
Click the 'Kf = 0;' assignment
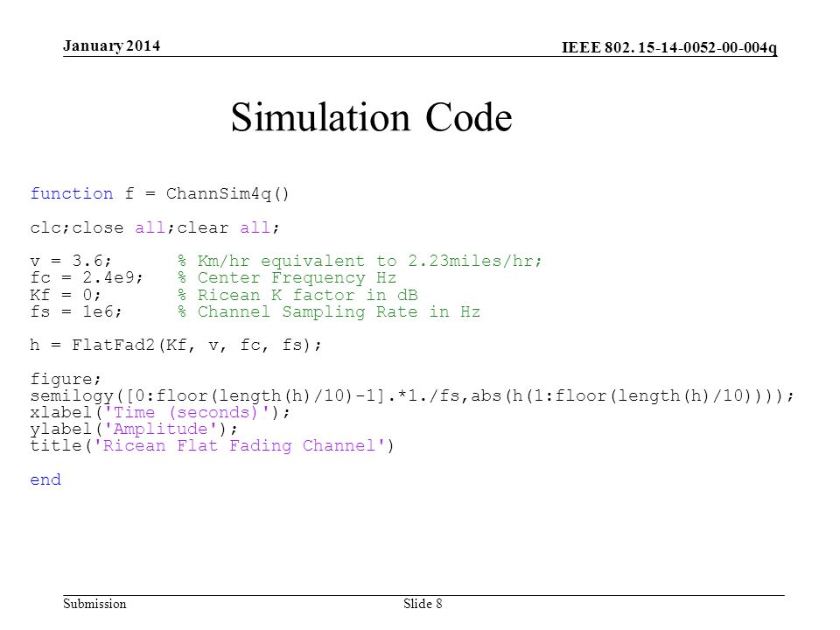[66, 295]
